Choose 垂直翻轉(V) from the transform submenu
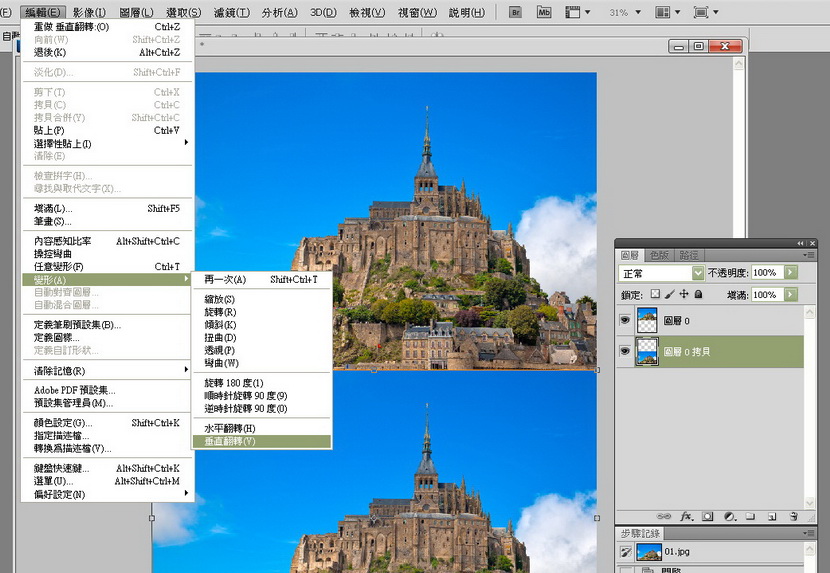Viewport: 830px width, 573px height. [x=261, y=441]
